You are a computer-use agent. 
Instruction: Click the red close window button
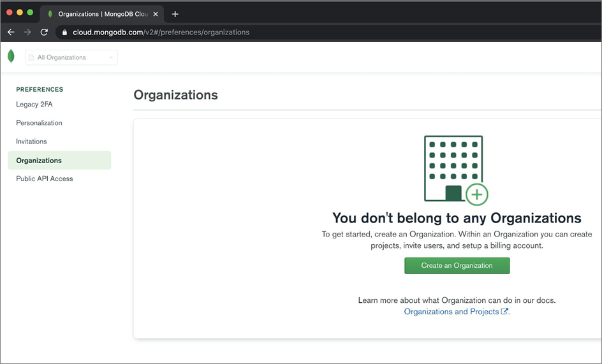point(10,12)
